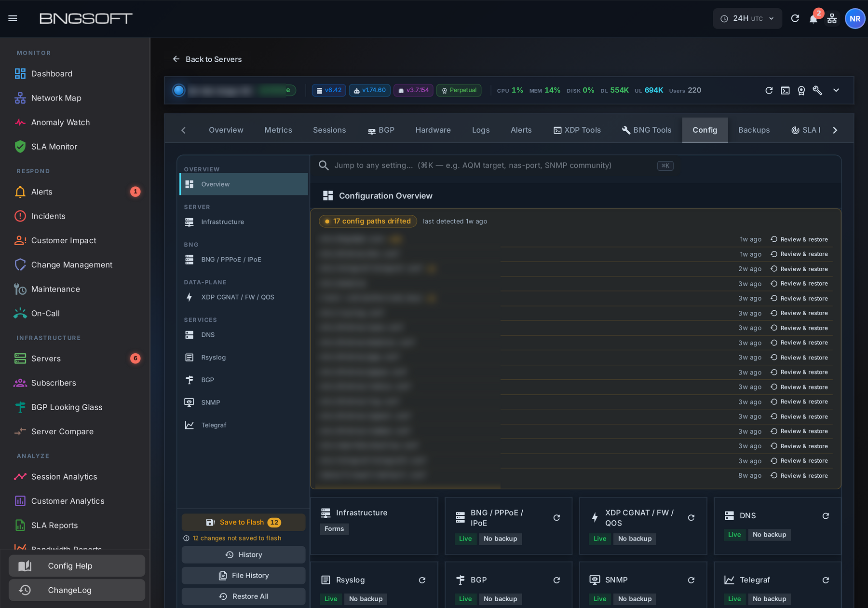This screenshot has width=868, height=608.
Task: Click Restore All button
Action: 244,596
